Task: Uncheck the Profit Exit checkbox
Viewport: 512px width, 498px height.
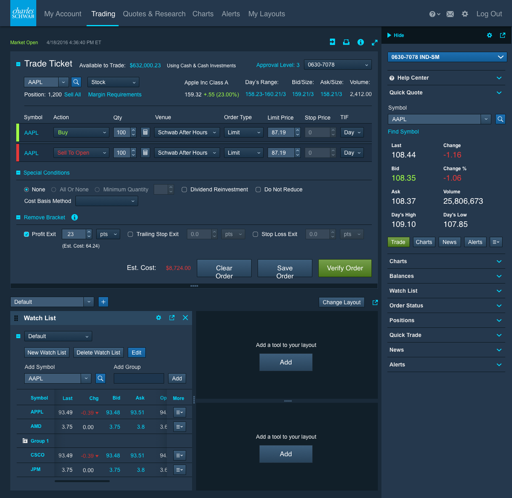Action: pyautogui.click(x=26, y=234)
